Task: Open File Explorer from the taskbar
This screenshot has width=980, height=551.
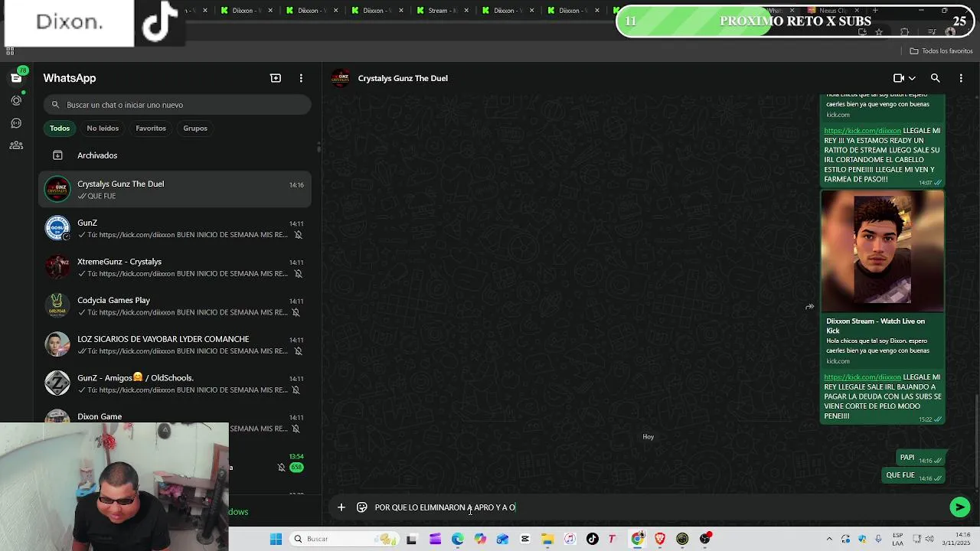Action: [547, 540]
